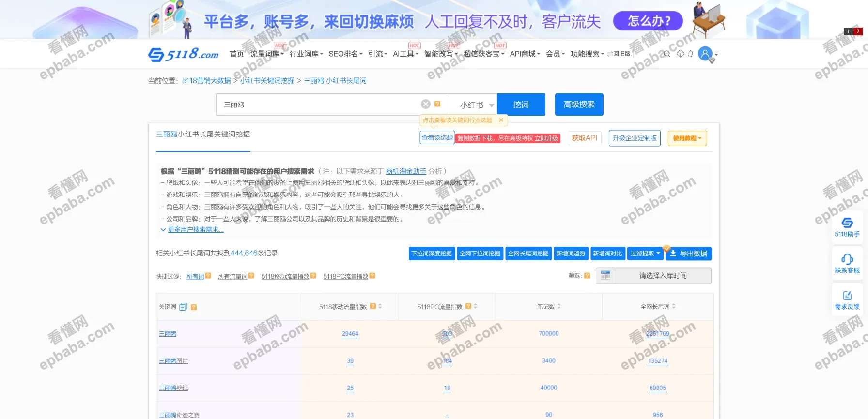Open the notification bell
868x419 pixels.
pyautogui.click(x=691, y=54)
